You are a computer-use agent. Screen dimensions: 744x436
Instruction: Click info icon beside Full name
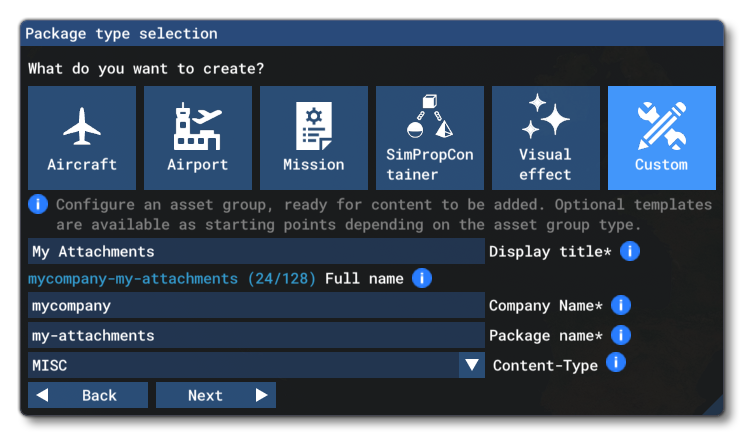422,278
